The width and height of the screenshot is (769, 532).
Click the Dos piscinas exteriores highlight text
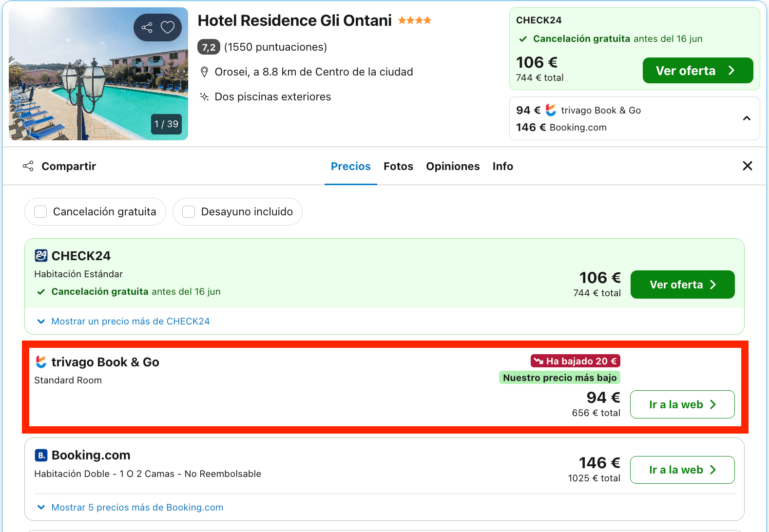273,97
